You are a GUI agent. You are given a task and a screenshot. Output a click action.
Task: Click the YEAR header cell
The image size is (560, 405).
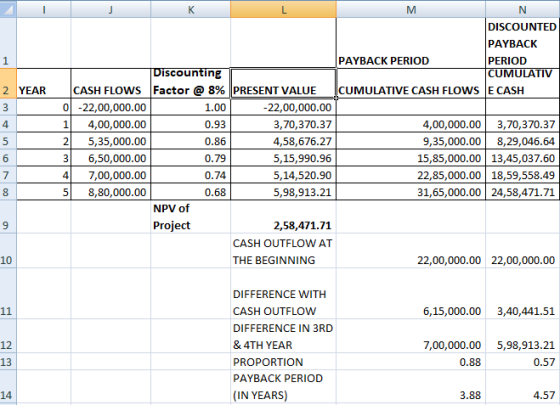44,83
